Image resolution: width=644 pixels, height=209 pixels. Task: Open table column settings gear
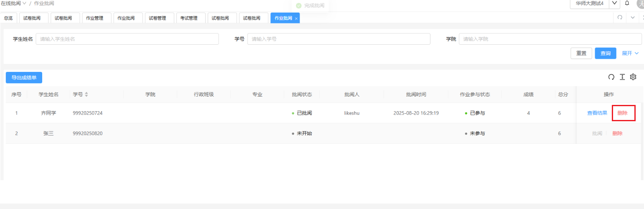point(633,77)
